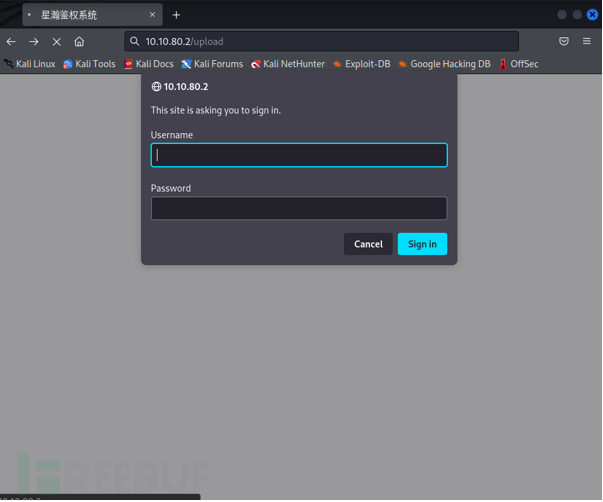This screenshot has width=603, height=502.
Task: Go back to the previous page
Action: click(11, 42)
